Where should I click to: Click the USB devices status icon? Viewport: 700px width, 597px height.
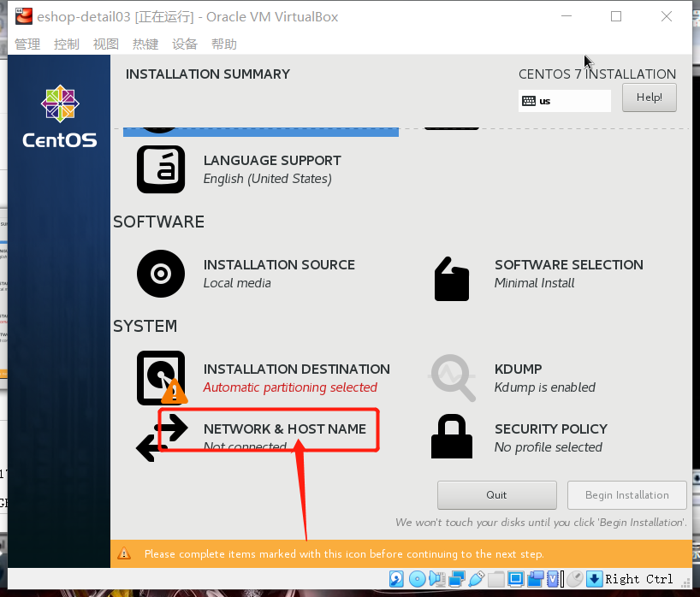[x=477, y=579]
